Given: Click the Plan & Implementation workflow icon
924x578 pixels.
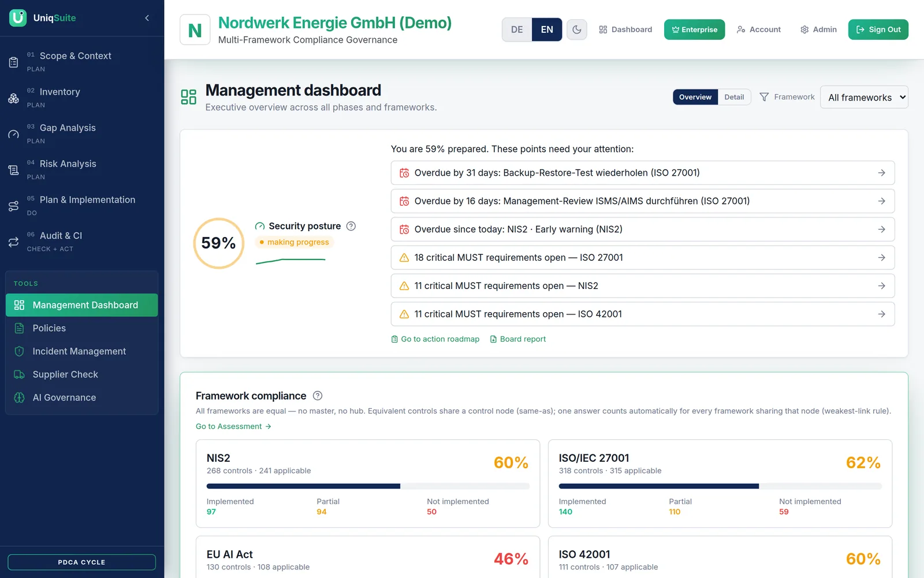Looking at the screenshot, I should (13, 206).
